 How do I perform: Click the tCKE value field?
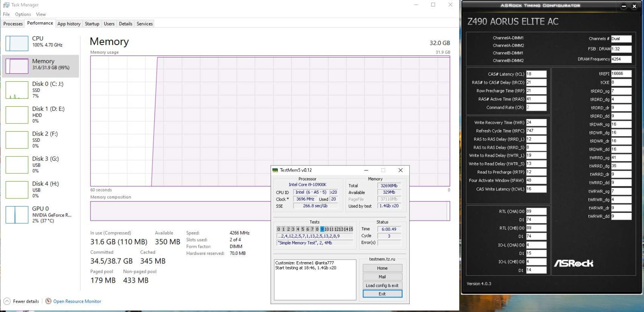621,82
